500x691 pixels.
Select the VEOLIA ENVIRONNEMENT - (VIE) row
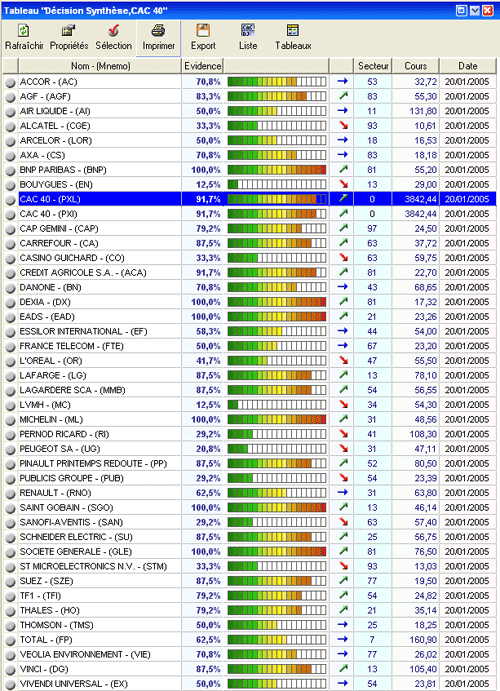[250, 654]
